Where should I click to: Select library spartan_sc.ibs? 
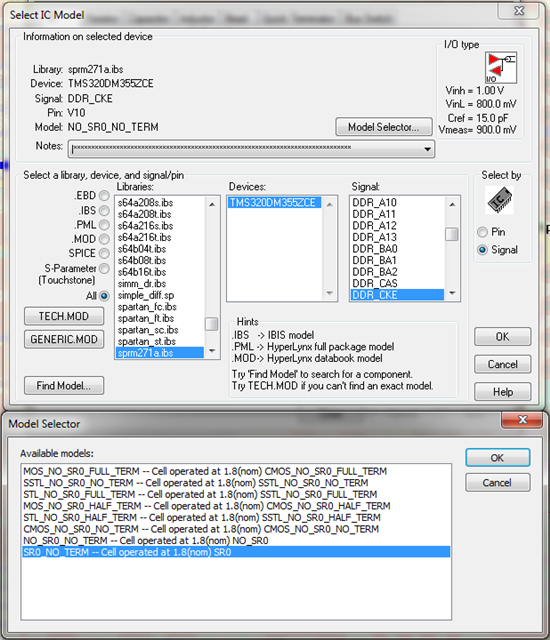pos(160,329)
